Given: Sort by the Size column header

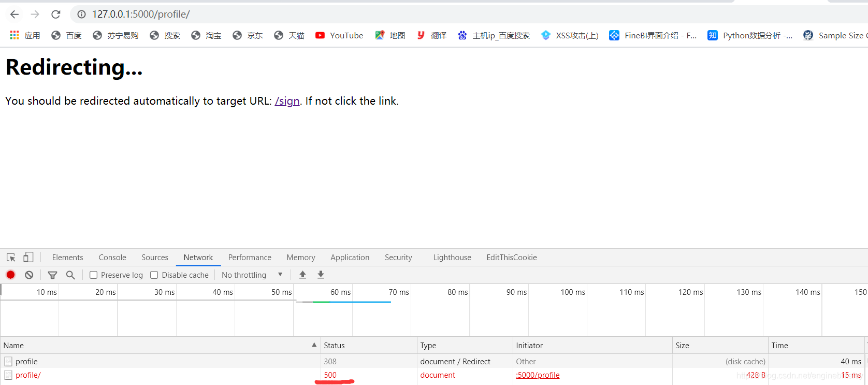Looking at the screenshot, I should pyautogui.click(x=720, y=346).
